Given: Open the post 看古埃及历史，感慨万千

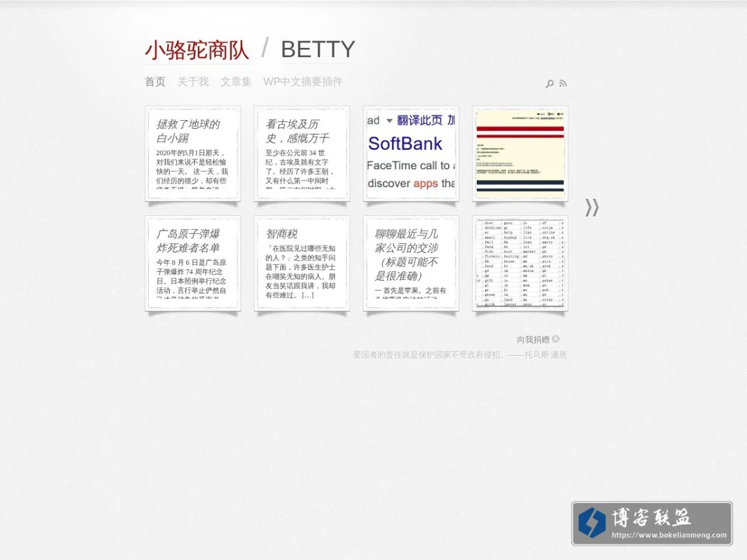Looking at the screenshot, I should point(298,131).
